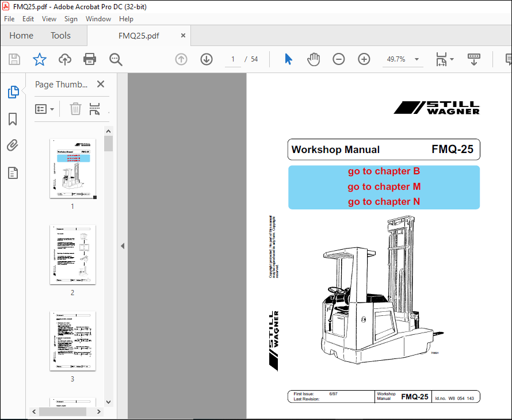Click the 'Workshop Manual' title text
Viewport: 512px width, 420px height.
click(335, 150)
